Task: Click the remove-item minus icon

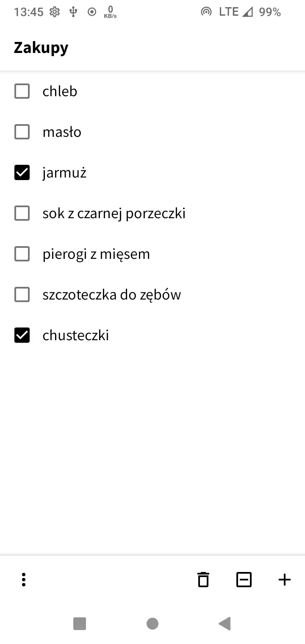Action: pos(244,579)
